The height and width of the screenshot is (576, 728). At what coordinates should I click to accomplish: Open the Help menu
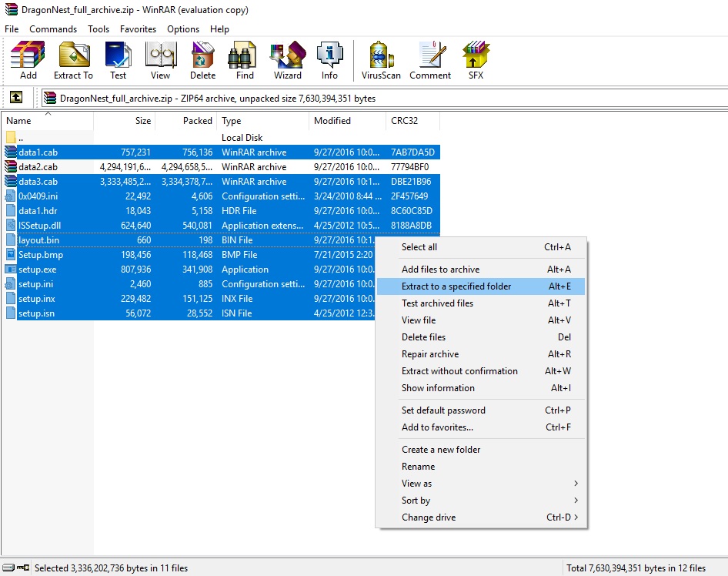pos(219,28)
